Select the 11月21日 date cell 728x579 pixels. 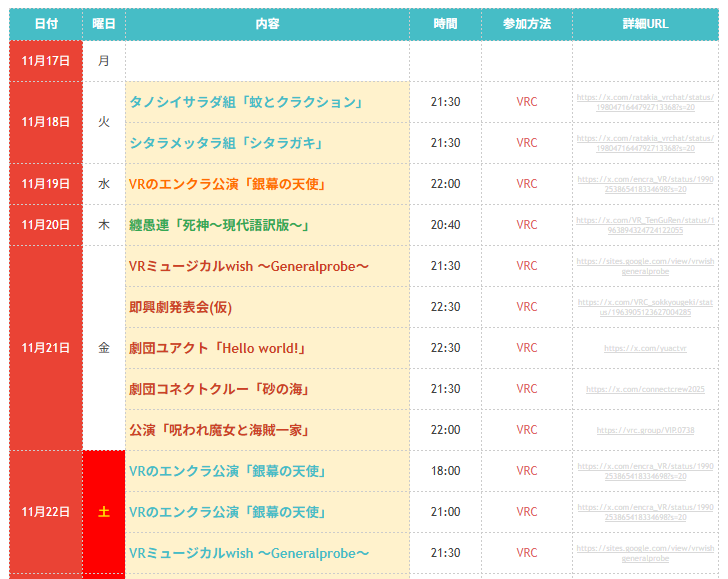(46, 348)
